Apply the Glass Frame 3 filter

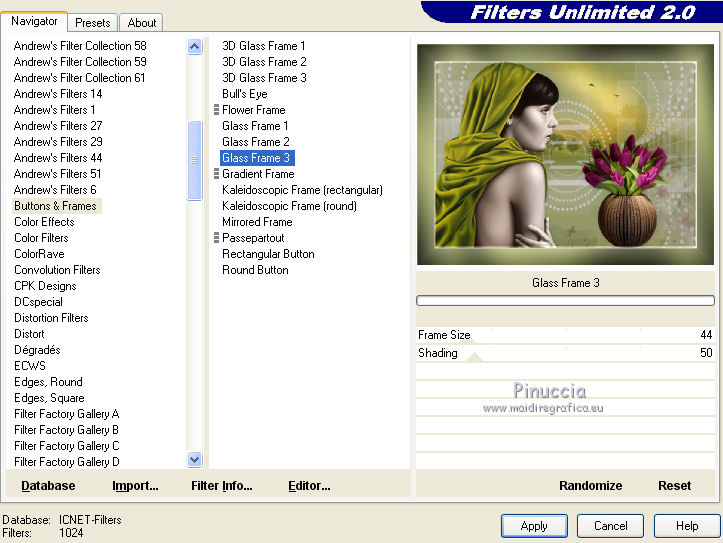[x=534, y=526]
